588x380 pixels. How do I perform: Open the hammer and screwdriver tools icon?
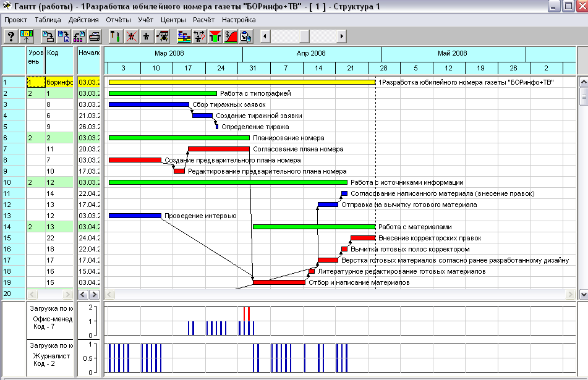[115, 36]
